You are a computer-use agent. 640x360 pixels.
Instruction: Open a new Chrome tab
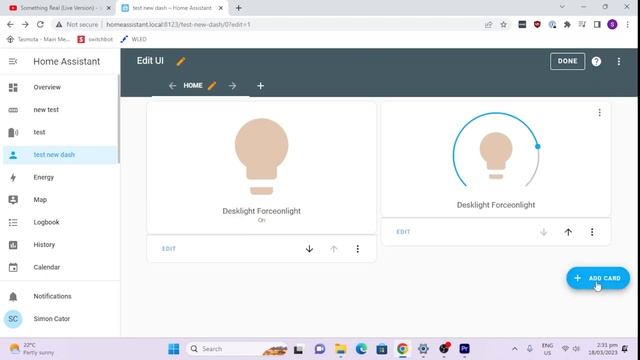tap(238, 8)
